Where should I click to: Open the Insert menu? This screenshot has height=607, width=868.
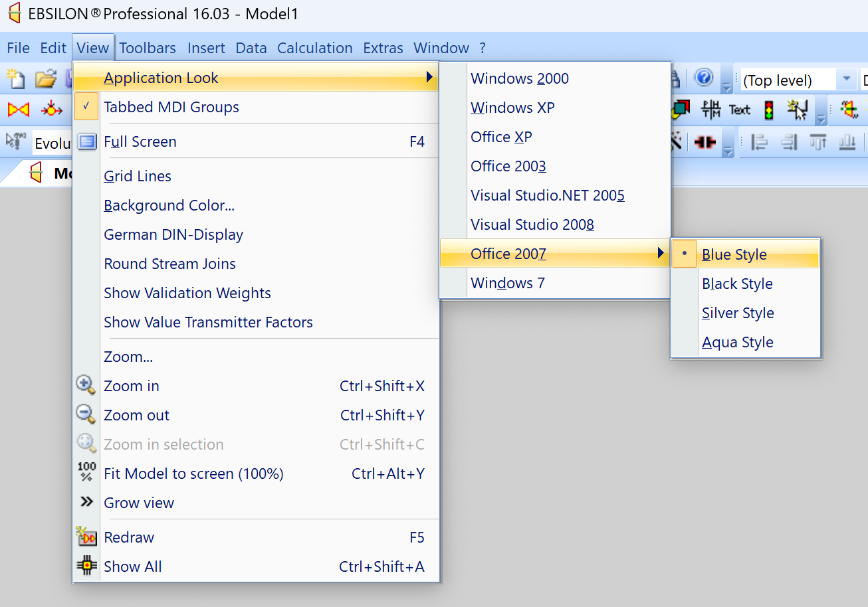pos(206,48)
